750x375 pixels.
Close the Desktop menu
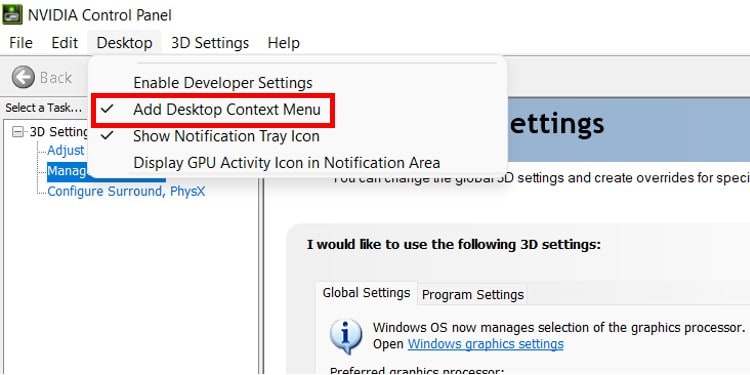[x=124, y=43]
